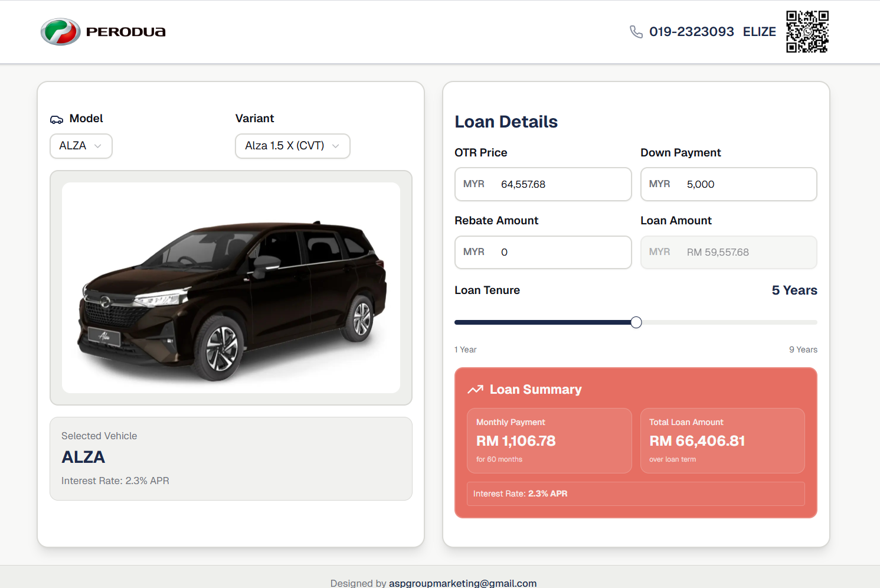880x588 pixels.
Task: Open the Alza 1.5 X (CVT) variant dropdown
Action: [293, 146]
